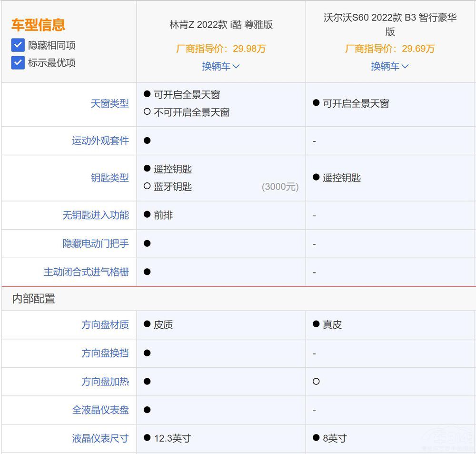
Task: Click the 蓝牙钥匙 optional item circle icon
Action: coord(147,187)
